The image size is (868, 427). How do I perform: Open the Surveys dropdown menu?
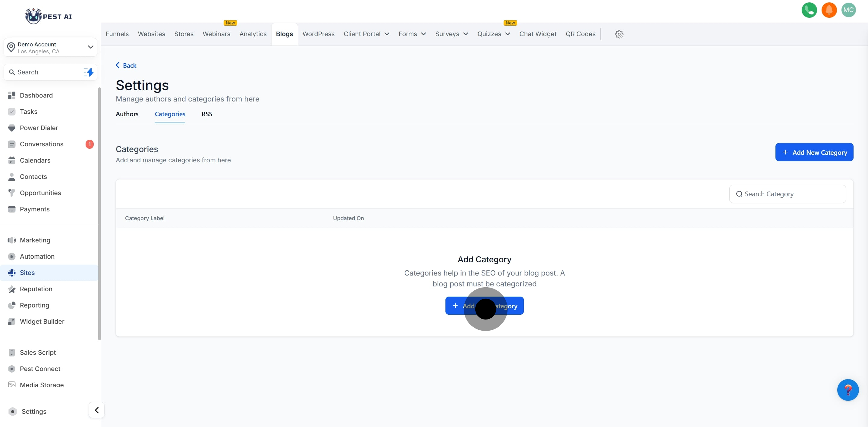[x=451, y=34]
